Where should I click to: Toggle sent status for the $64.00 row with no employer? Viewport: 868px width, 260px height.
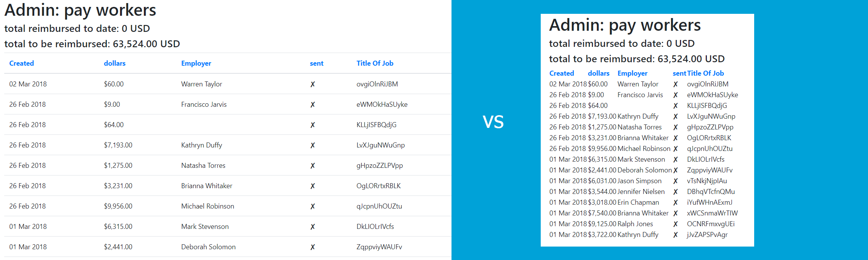pos(313,124)
